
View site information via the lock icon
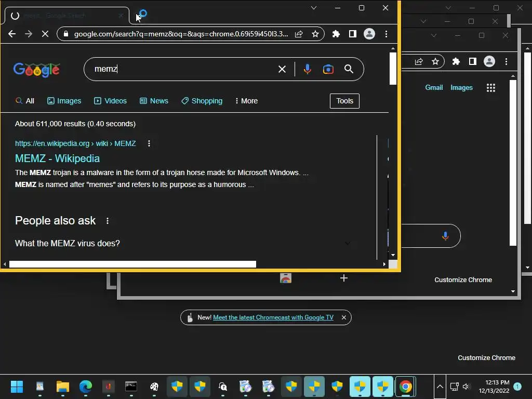(66, 34)
